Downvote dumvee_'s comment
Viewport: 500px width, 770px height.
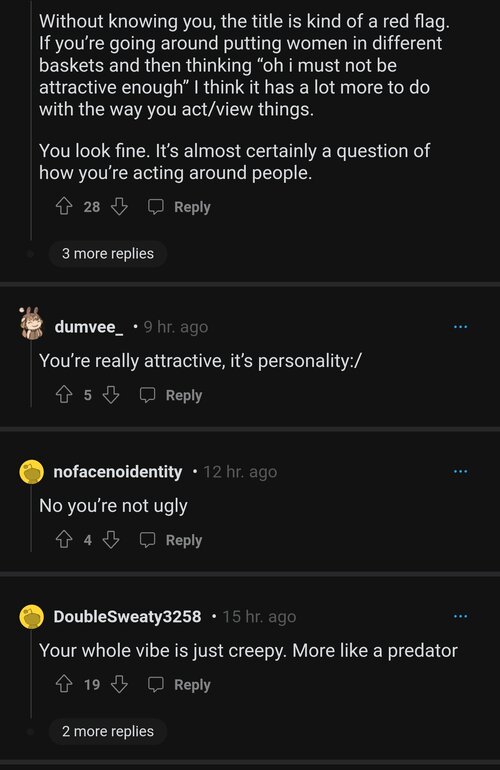(x=111, y=395)
